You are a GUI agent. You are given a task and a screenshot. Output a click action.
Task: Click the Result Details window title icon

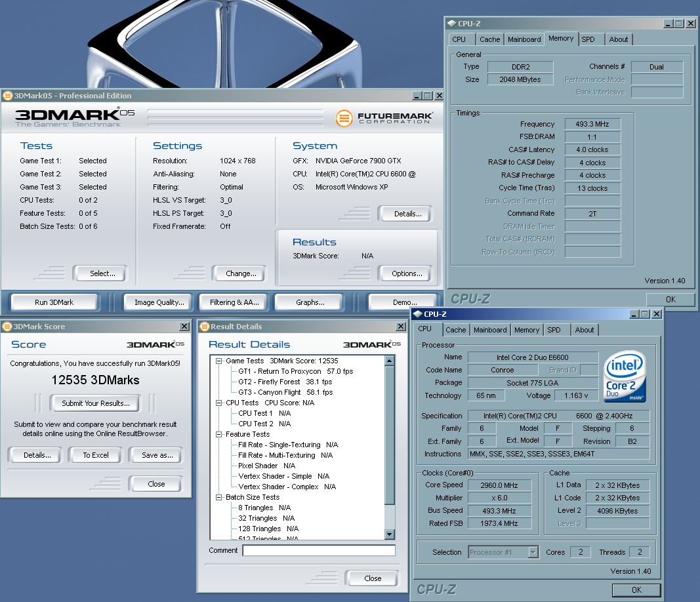pos(205,326)
